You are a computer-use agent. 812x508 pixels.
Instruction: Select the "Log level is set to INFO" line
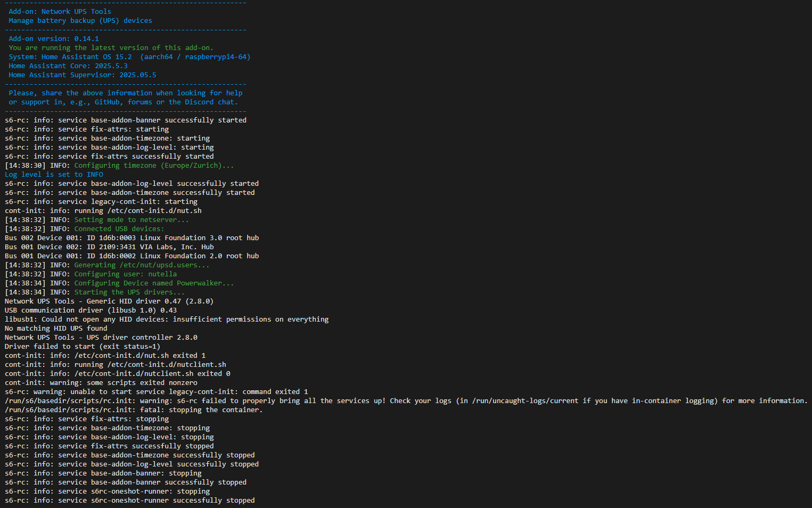tap(54, 174)
